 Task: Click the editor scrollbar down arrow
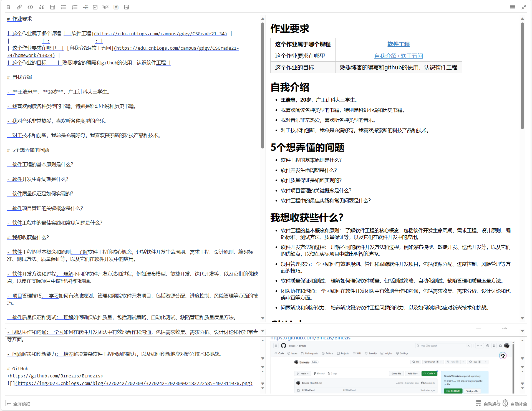coord(263,318)
